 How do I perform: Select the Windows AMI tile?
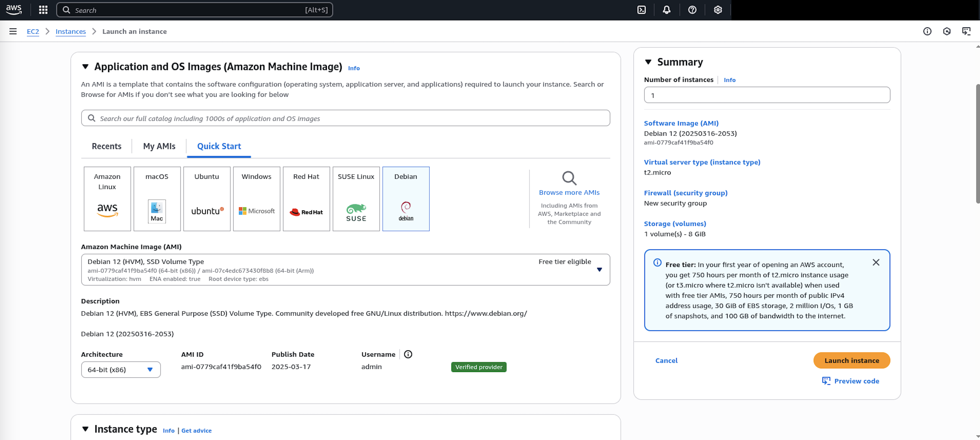(x=257, y=199)
